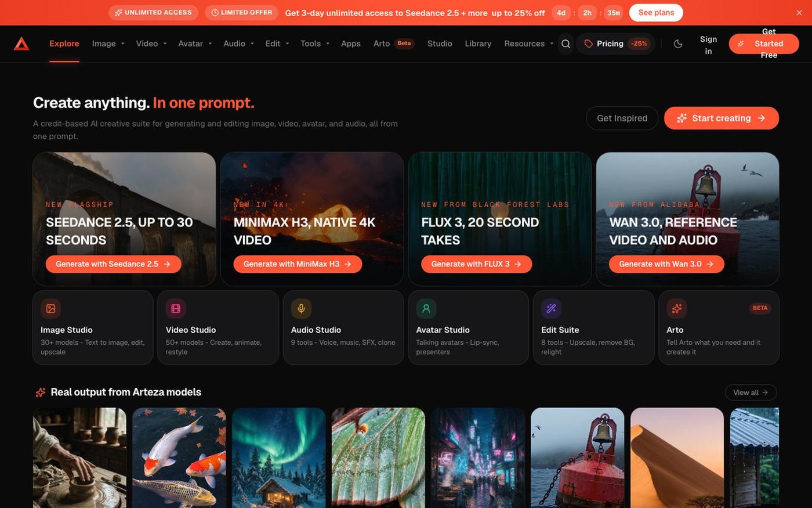Open the rainy roof thumbnail
Image resolution: width=812 pixels, height=508 pixels.
pyautogui.click(x=755, y=457)
